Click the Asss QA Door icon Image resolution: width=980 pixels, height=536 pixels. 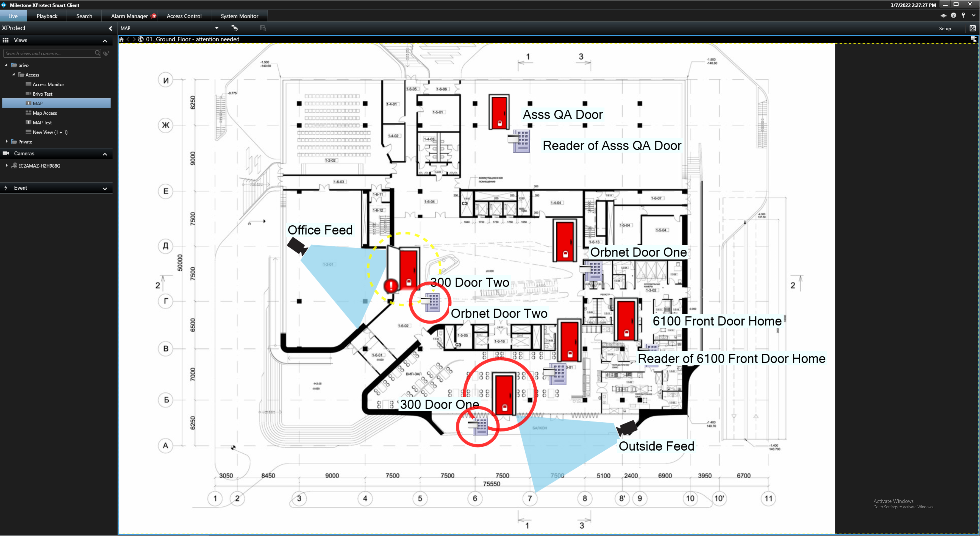click(499, 112)
